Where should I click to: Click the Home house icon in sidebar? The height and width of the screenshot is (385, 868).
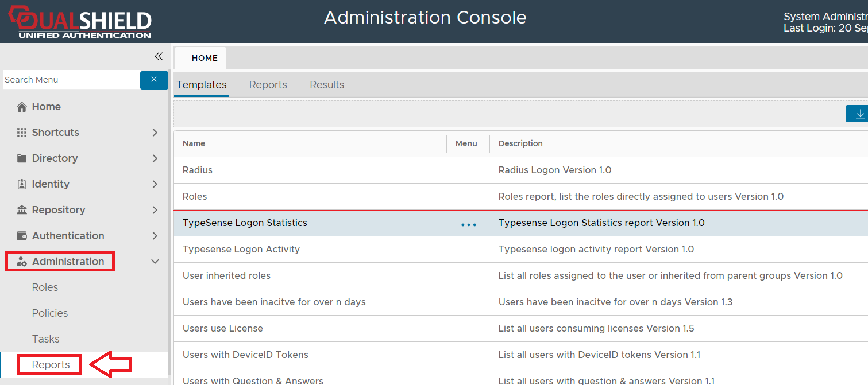click(22, 107)
